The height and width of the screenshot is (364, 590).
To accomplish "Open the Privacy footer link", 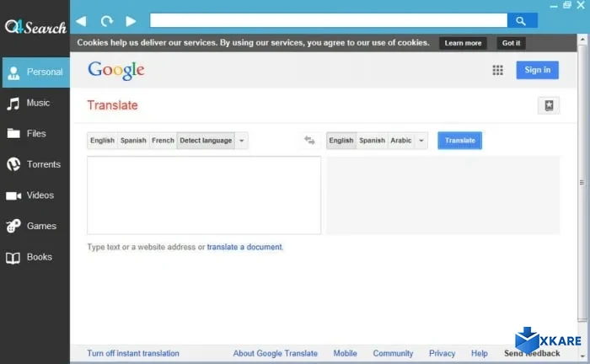I will 442,354.
